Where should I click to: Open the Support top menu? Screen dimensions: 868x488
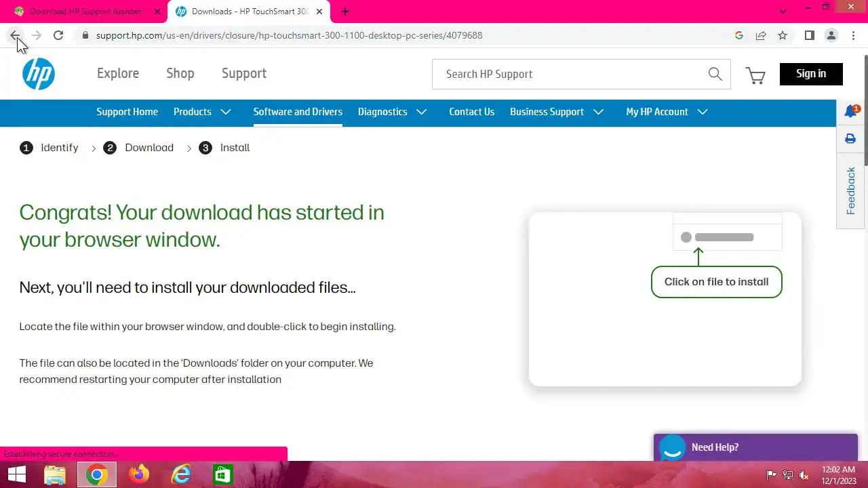pyautogui.click(x=244, y=73)
